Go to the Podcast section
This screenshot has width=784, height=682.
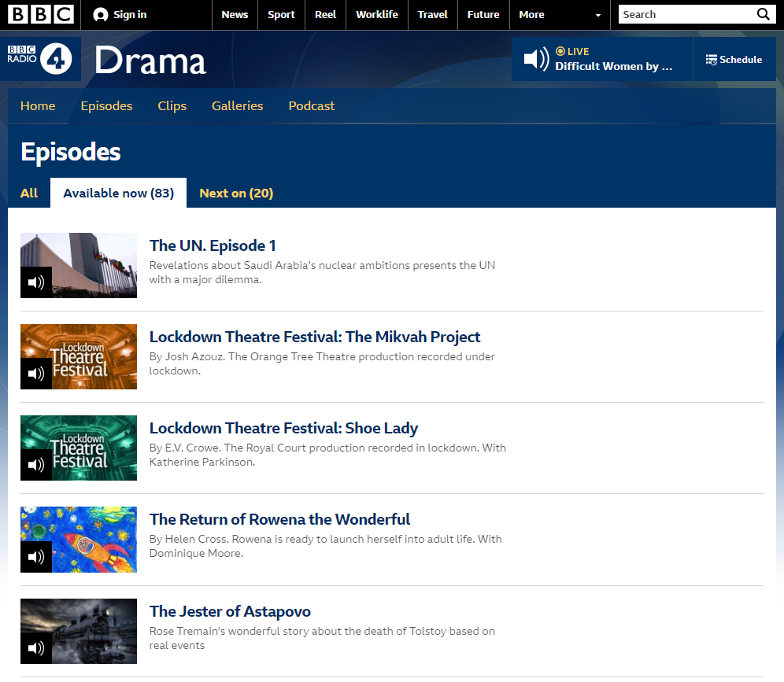point(311,105)
